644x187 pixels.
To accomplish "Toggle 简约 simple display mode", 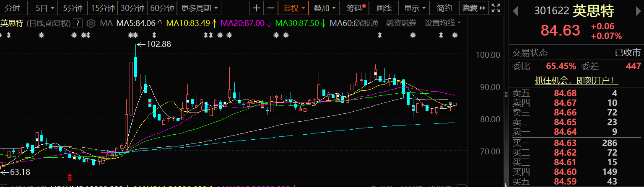I will pyautogui.click(x=444, y=8).
